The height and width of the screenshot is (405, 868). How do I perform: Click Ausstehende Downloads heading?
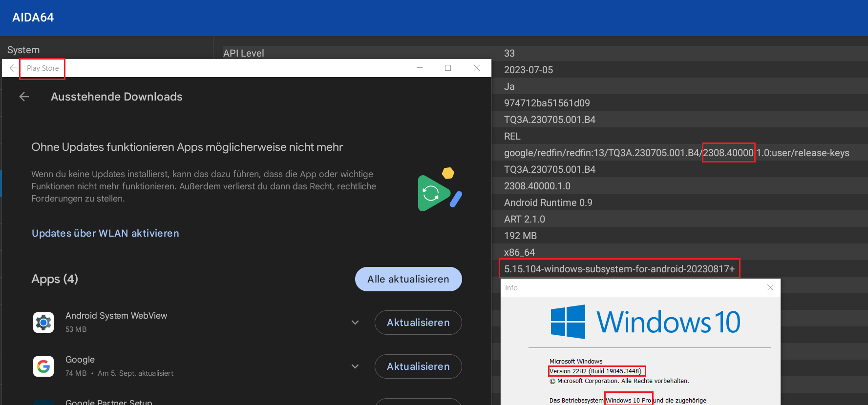pos(117,97)
